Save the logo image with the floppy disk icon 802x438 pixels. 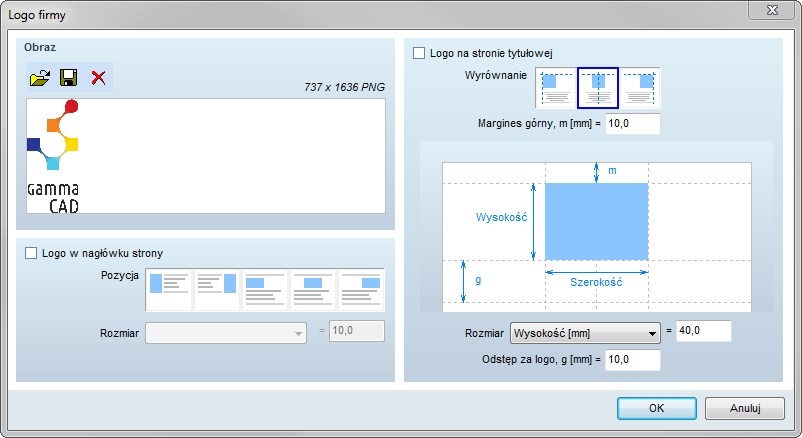[69, 78]
